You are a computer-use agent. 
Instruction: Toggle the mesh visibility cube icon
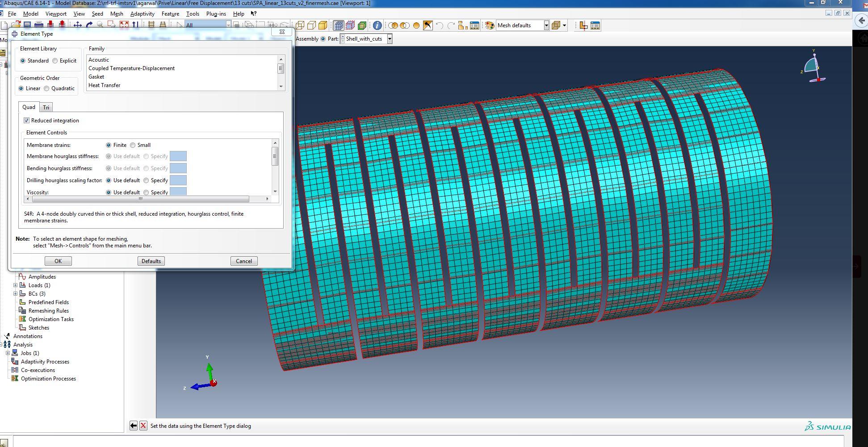click(x=339, y=25)
